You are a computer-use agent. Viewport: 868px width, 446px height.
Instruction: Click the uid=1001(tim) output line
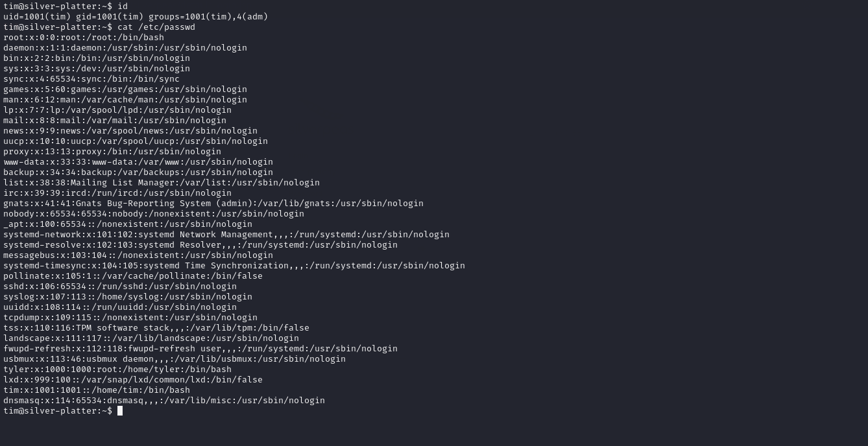coord(136,16)
